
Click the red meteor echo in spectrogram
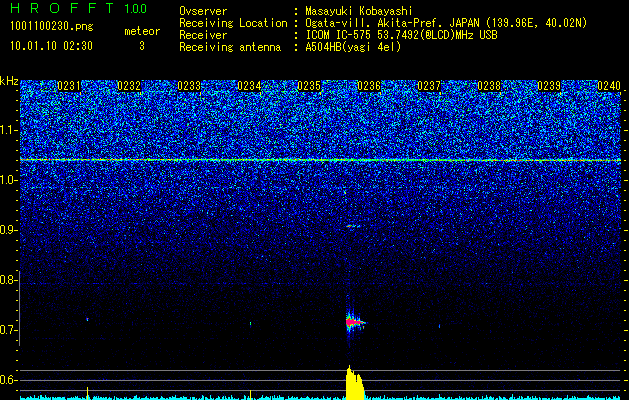pyautogui.click(x=355, y=322)
